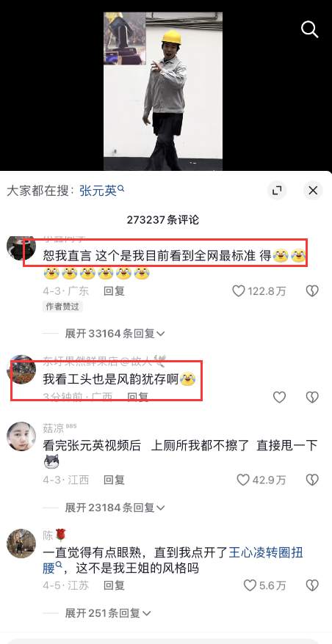Search trending term 张元英
This screenshot has height=644, width=332.
[x=102, y=191]
